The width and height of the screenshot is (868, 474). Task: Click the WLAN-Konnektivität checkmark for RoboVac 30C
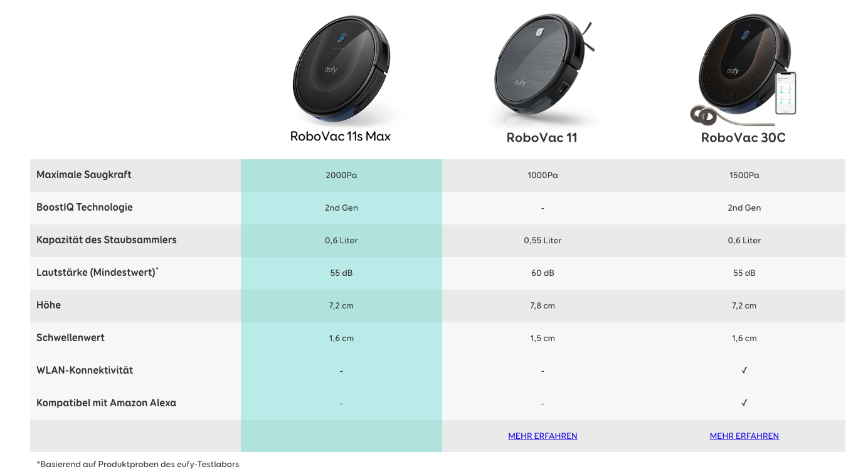pyautogui.click(x=744, y=371)
